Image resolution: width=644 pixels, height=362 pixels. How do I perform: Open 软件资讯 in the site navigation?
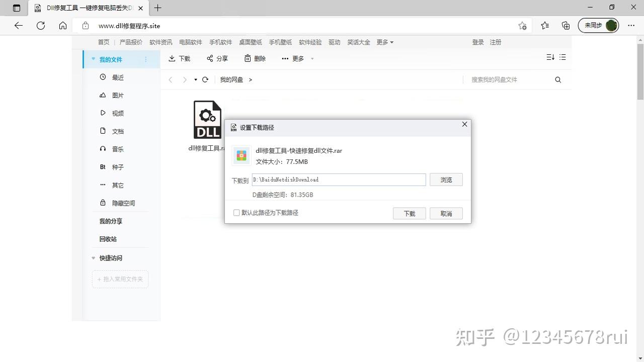click(x=161, y=42)
